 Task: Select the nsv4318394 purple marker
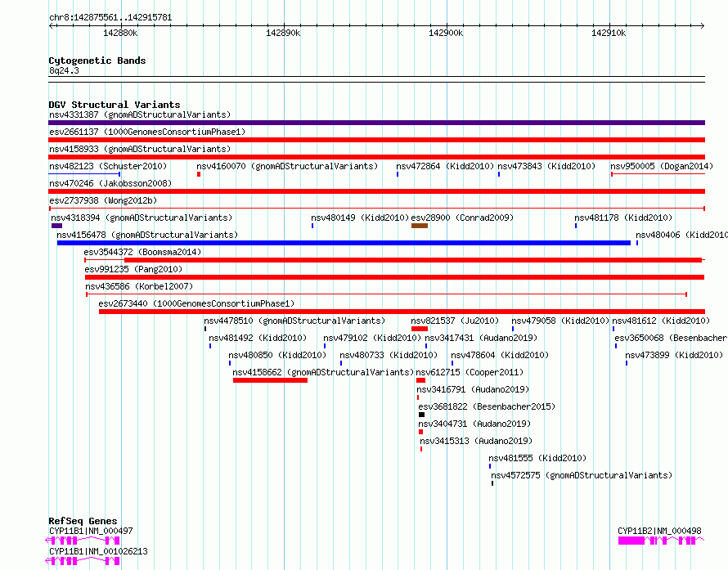pyautogui.click(x=56, y=226)
